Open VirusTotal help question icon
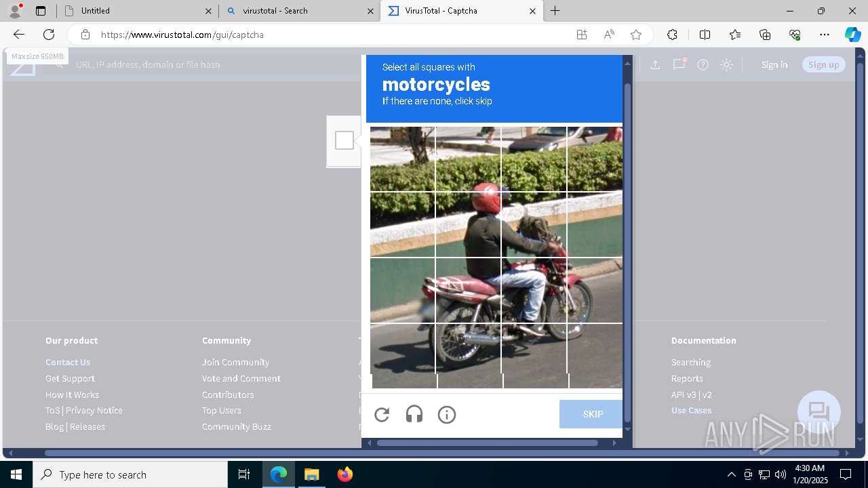This screenshot has width=868, height=488. click(703, 65)
